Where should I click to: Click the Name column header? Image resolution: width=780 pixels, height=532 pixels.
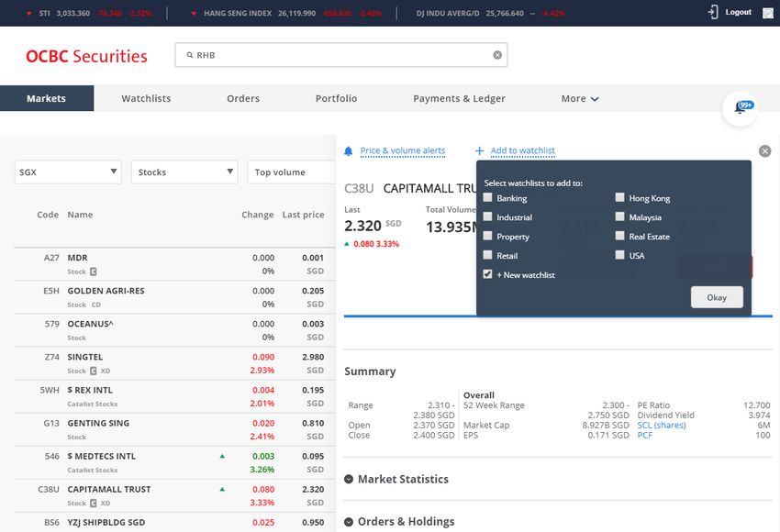80,215
